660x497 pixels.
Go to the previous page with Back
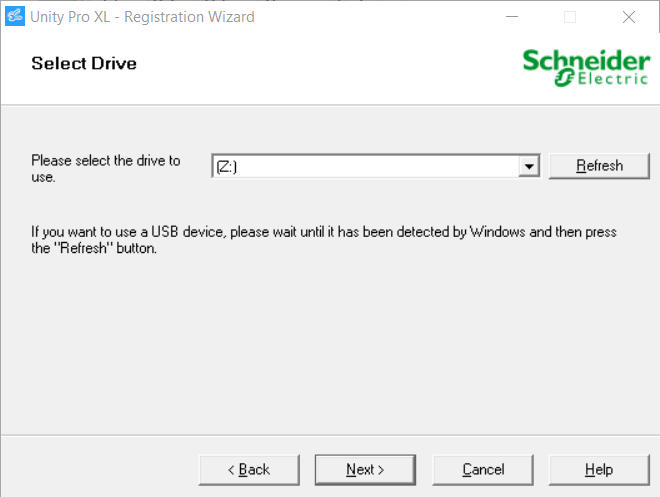pyautogui.click(x=249, y=470)
